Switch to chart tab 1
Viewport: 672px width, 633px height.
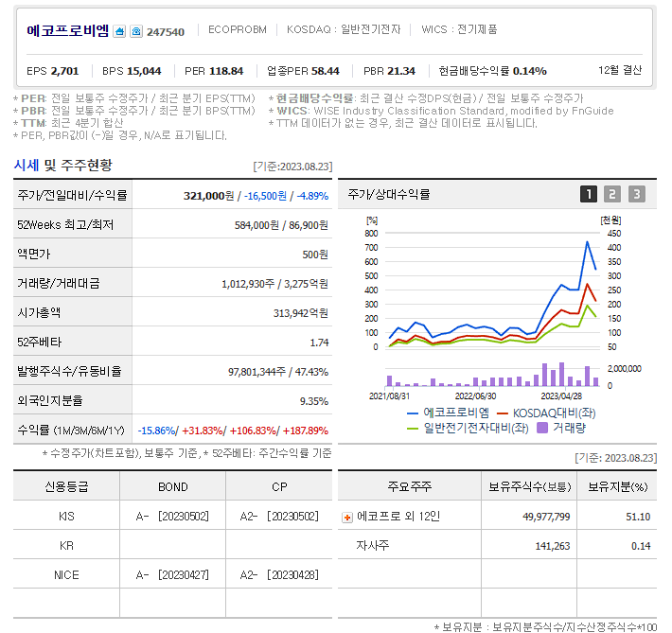[589, 194]
